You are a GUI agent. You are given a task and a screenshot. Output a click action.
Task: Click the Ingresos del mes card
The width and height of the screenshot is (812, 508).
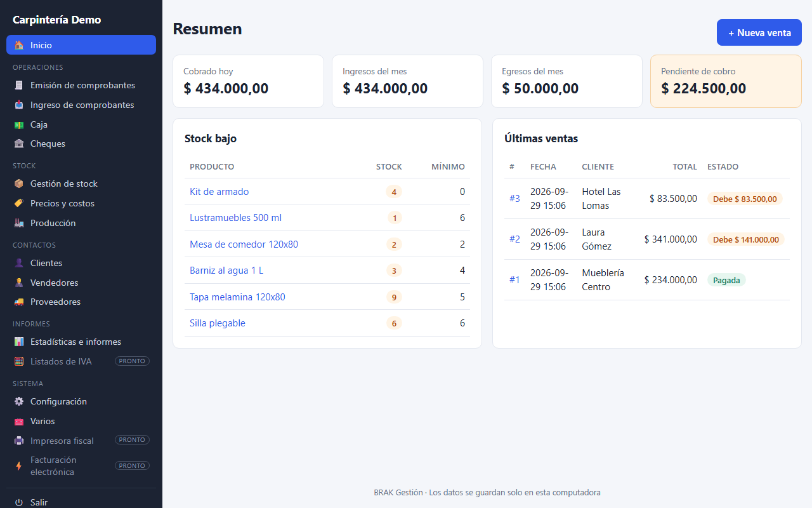click(407, 81)
